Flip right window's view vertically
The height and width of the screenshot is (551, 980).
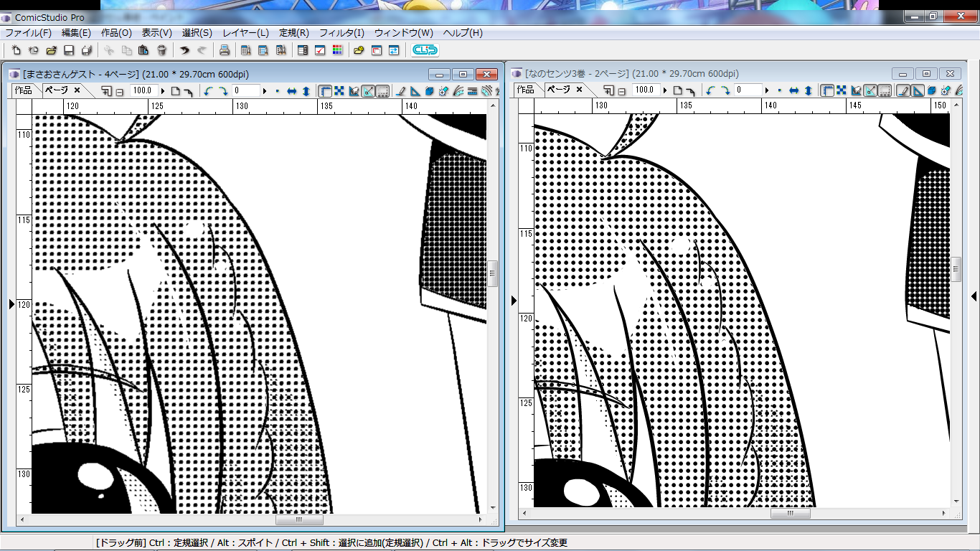point(809,90)
